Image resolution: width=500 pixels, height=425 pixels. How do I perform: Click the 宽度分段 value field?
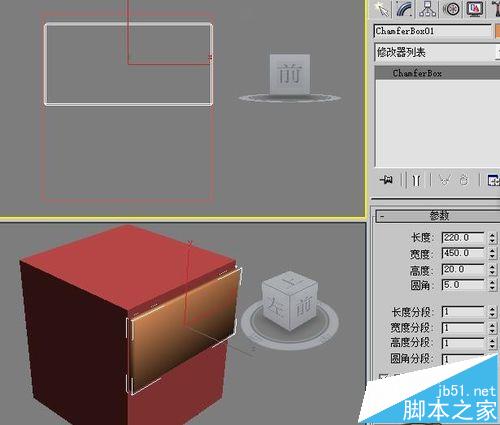point(463,328)
